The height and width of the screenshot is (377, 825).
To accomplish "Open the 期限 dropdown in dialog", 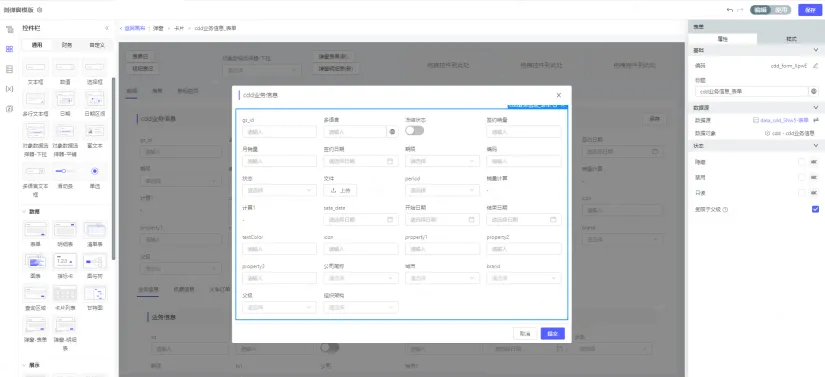I will (442, 161).
